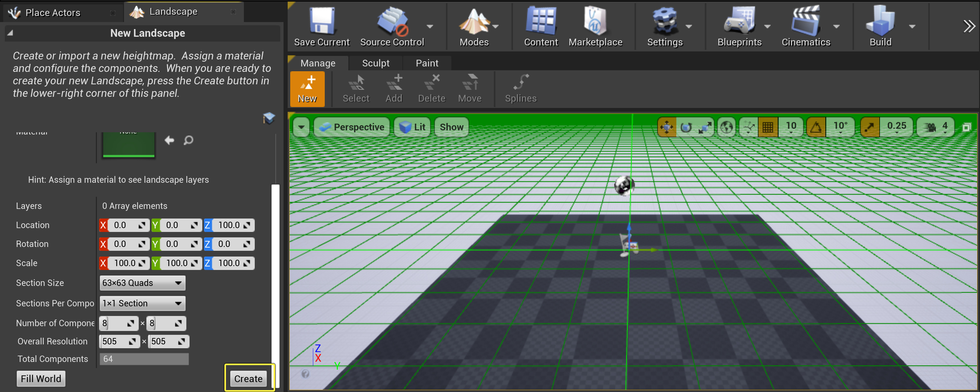Open the Sections Per Component dropdown
The height and width of the screenshot is (392, 980).
point(142,304)
